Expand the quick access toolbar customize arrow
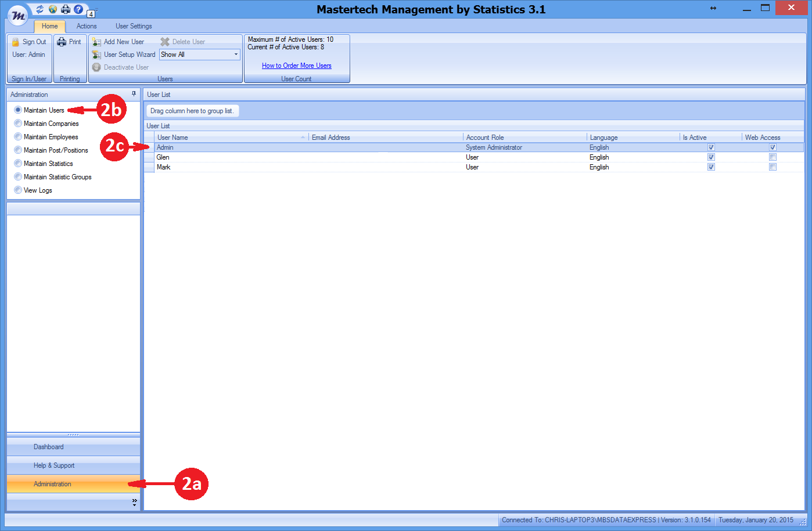This screenshot has width=812, height=531. (x=96, y=10)
